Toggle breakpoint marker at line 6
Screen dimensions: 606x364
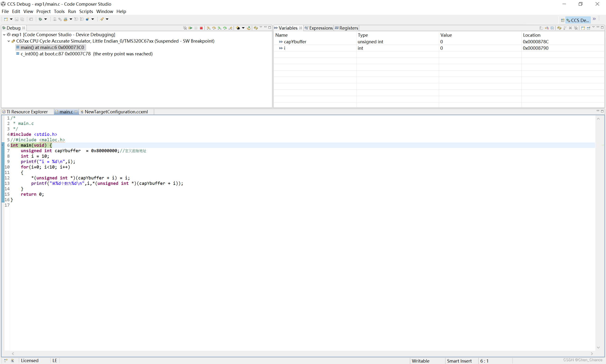3,145
